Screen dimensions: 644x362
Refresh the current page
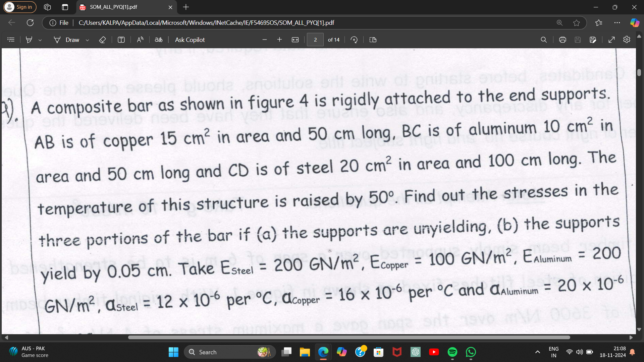30,22
